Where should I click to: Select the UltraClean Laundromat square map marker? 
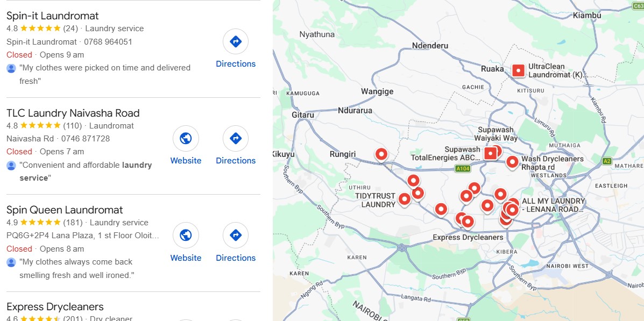click(x=519, y=70)
